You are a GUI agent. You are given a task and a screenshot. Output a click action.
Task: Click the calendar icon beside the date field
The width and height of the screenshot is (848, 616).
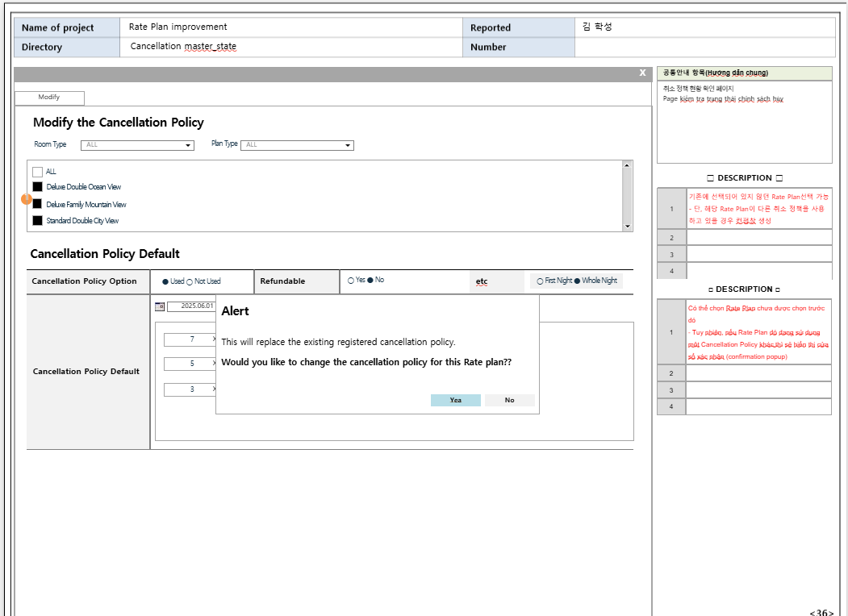[159, 306]
